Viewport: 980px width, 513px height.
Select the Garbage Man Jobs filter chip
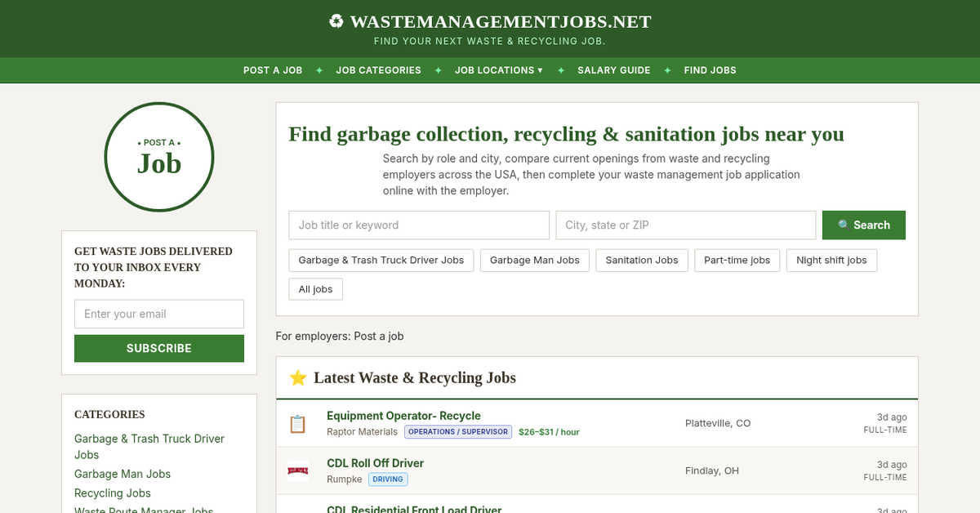pos(535,261)
